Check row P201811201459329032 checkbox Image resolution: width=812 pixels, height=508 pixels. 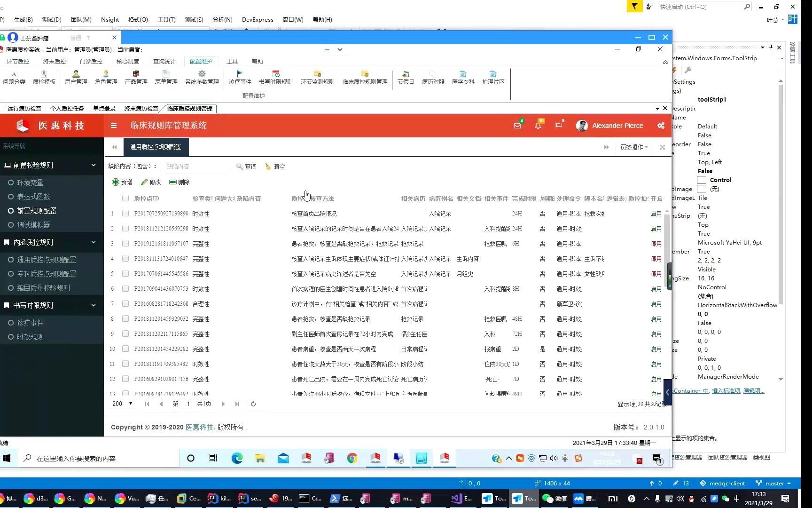click(x=125, y=319)
